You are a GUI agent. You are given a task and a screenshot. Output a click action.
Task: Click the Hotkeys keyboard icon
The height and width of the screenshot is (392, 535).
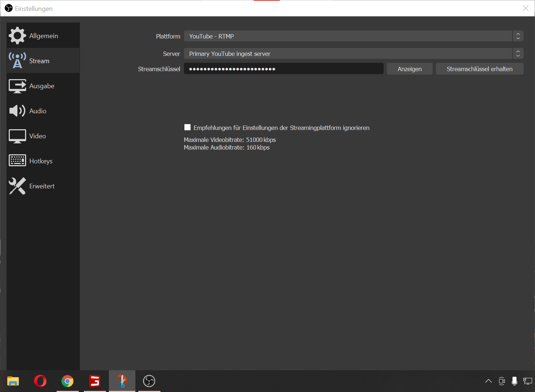(17, 160)
